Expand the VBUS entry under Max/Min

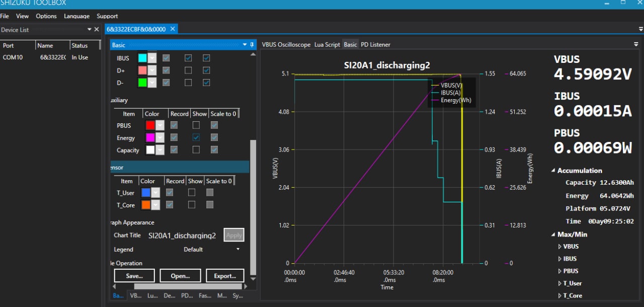[560, 247]
